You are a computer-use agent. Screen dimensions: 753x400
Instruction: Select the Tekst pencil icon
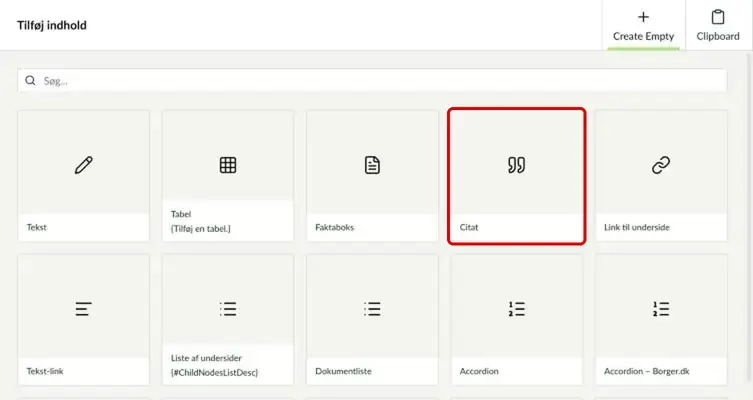click(x=84, y=165)
